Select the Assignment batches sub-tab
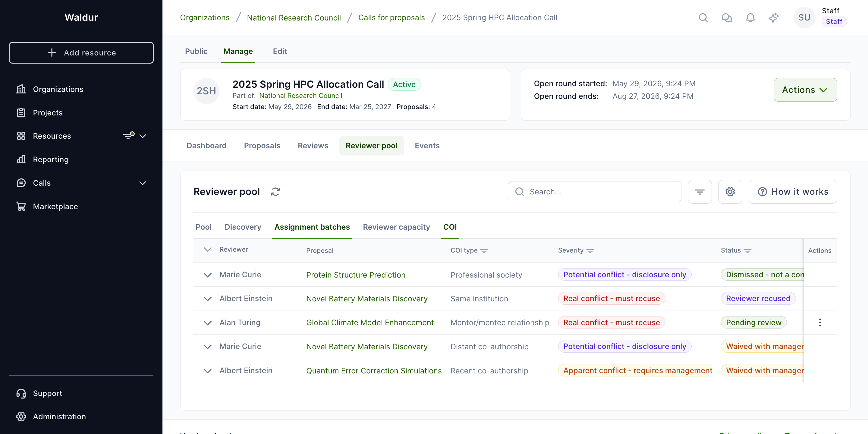868x434 pixels. pyautogui.click(x=312, y=227)
